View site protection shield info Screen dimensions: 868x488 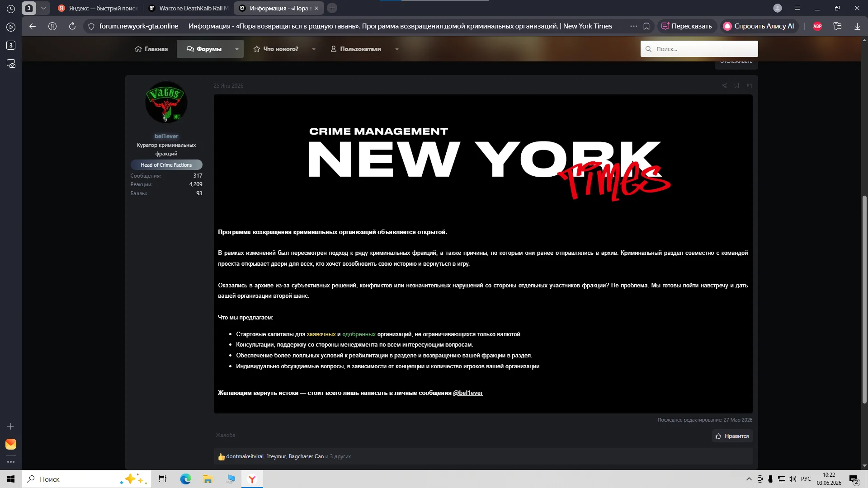[91, 26]
